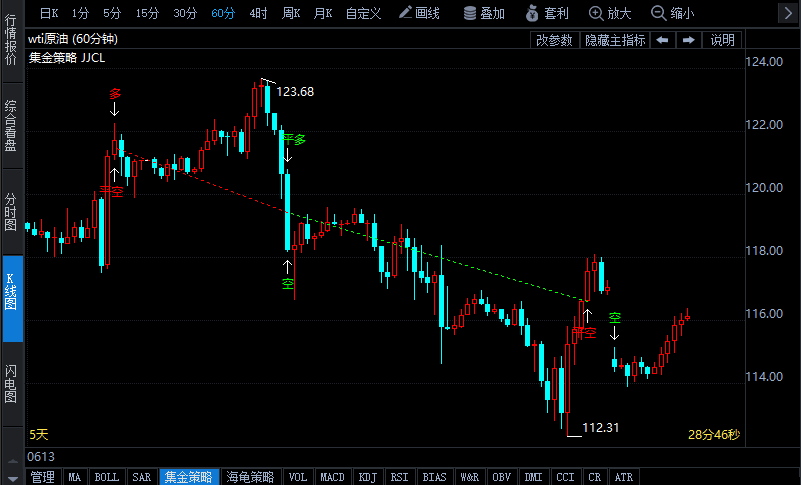Switch to 5分 five-minute period
Screen dimensions: 801x485
coord(112,13)
